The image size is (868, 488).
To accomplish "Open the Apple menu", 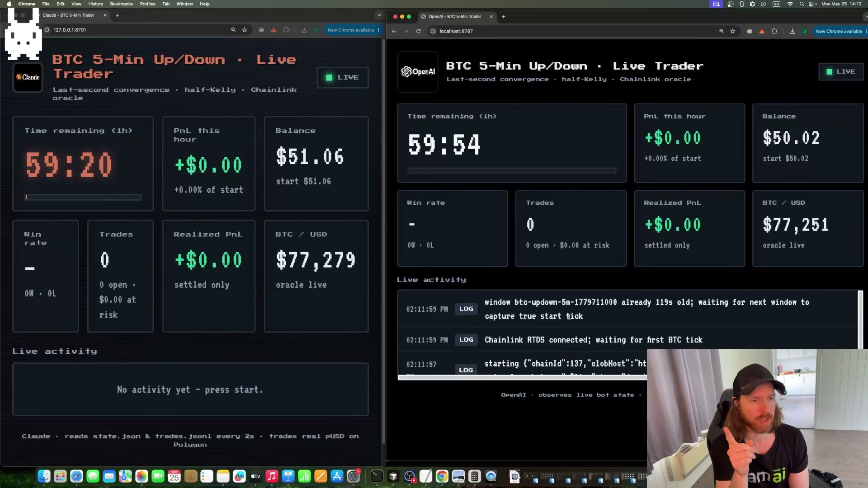I will (9, 4).
